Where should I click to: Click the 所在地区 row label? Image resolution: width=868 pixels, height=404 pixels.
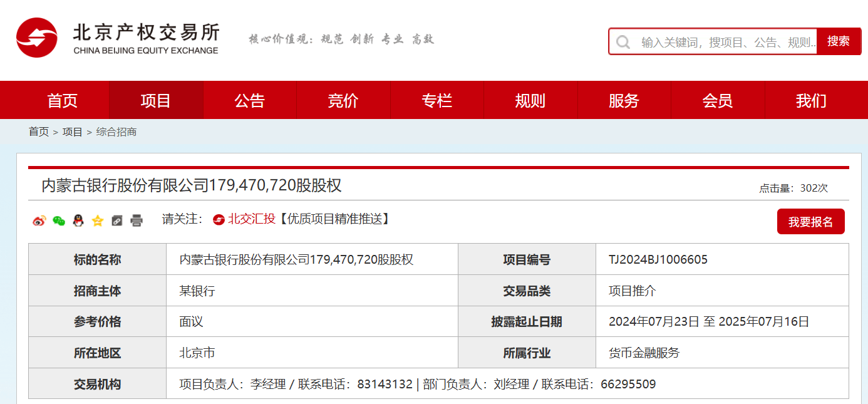[97, 353]
